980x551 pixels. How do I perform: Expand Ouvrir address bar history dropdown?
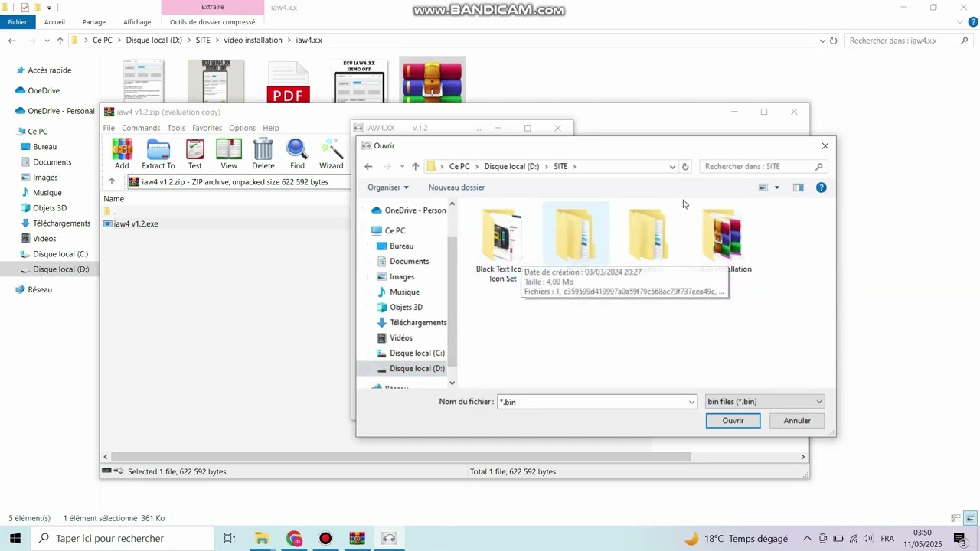tap(672, 166)
